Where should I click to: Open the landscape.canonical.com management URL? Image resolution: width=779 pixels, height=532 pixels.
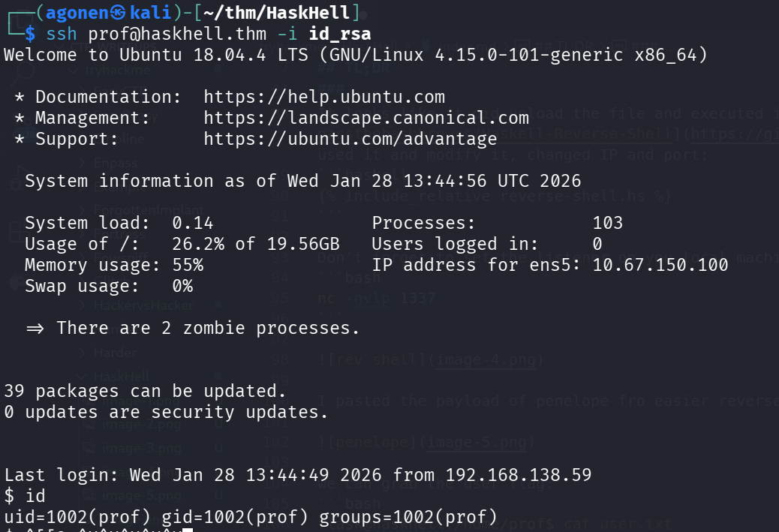click(366, 118)
